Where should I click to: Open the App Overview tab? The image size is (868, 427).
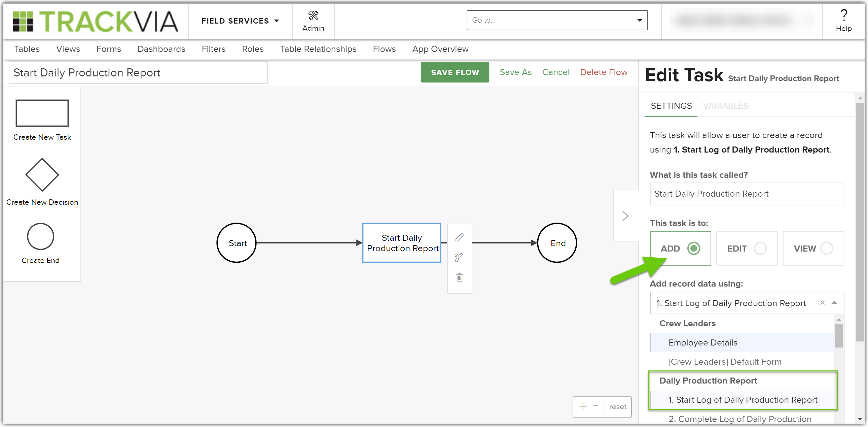440,49
